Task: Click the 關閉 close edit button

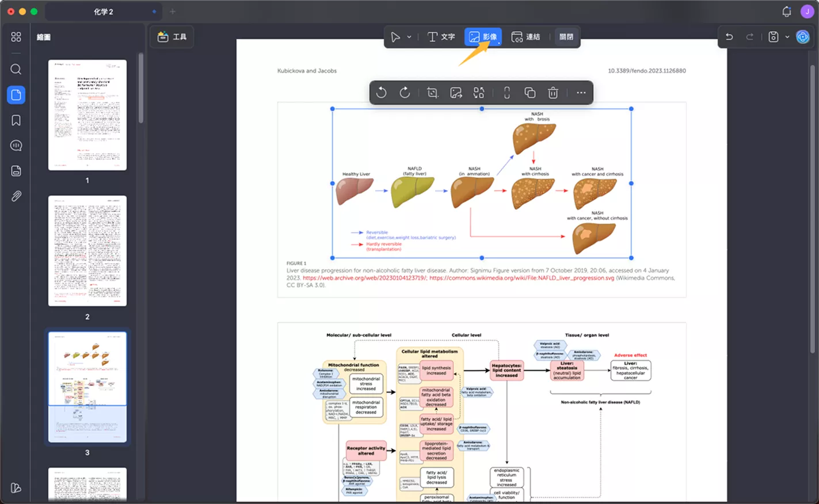Action: click(566, 37)
